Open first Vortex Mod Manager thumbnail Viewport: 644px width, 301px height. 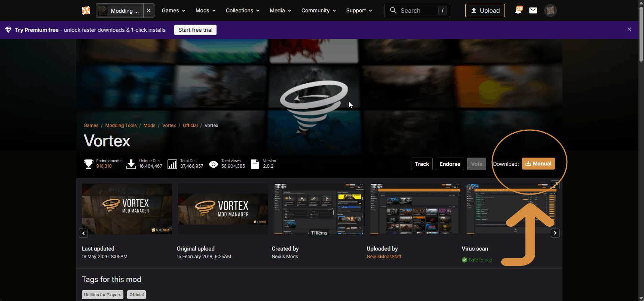(127, 209)
